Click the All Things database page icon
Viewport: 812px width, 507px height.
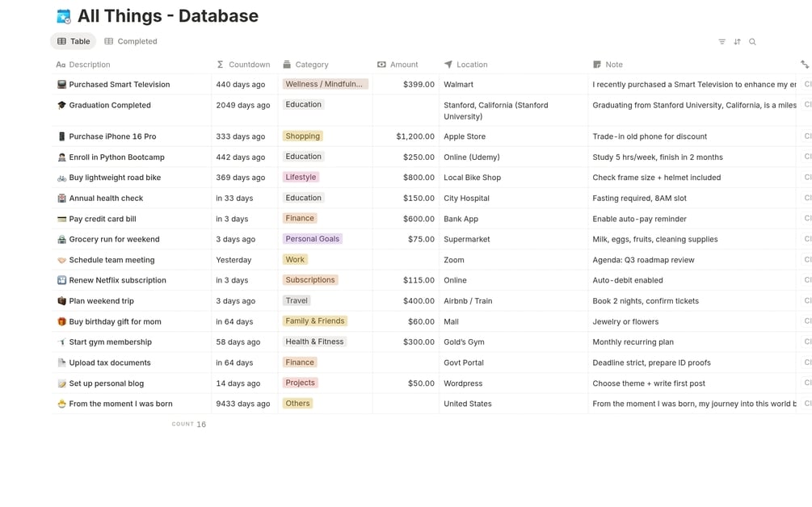[64, 16]
